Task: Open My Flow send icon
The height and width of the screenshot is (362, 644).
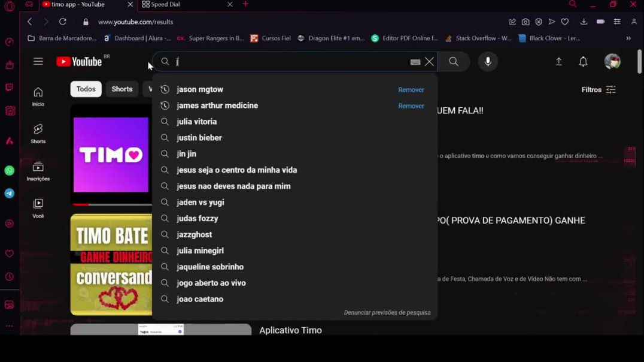Action: pyautogui.click(x=552, y=22)
